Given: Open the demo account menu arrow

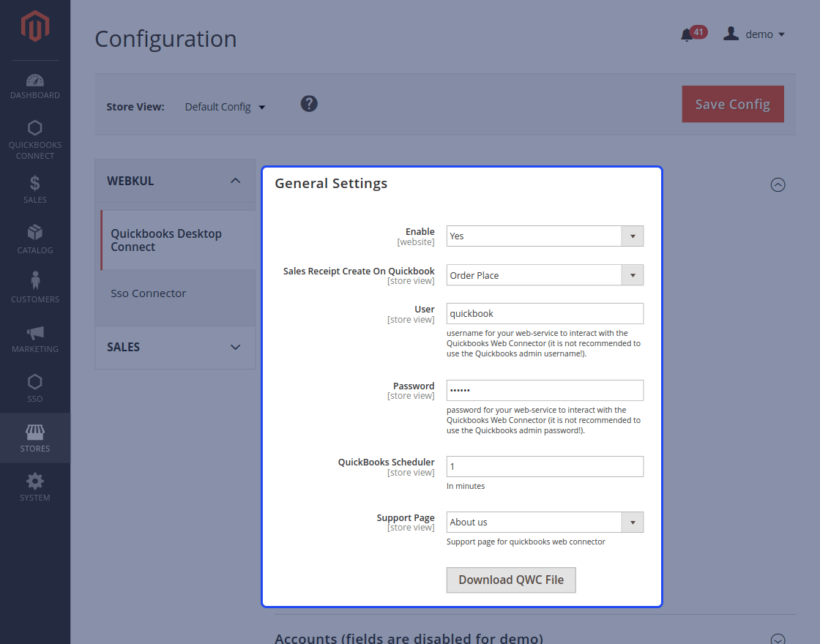Looking at the screenshot, I should (x=782, y=34).
